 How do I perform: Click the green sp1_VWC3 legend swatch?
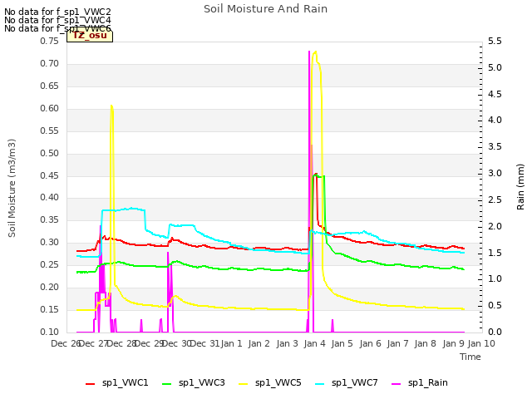(x=166, y=384)
